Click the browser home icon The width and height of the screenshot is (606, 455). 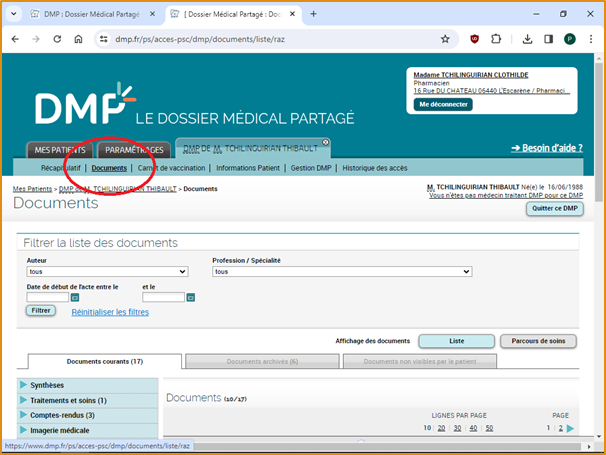coord(78,39)
